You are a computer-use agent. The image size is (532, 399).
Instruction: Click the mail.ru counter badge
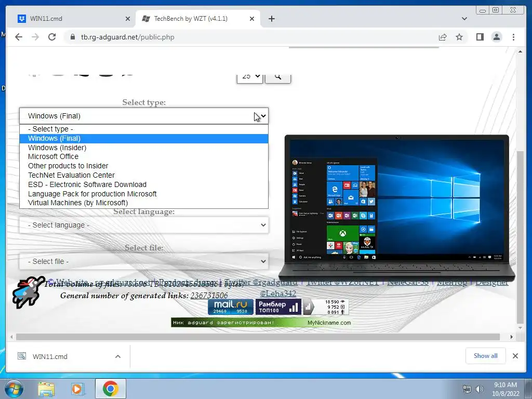pos(230,307)
